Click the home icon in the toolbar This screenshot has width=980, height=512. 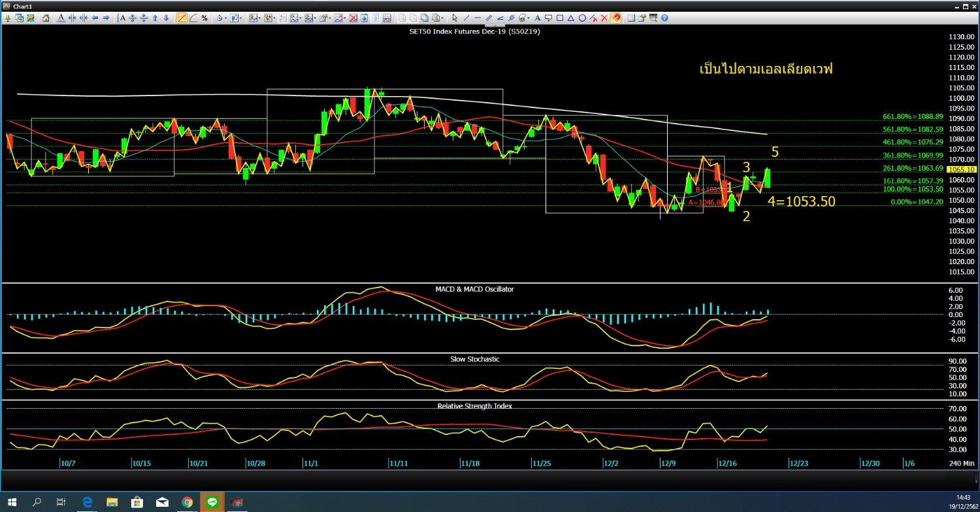(x=46, y=18)
